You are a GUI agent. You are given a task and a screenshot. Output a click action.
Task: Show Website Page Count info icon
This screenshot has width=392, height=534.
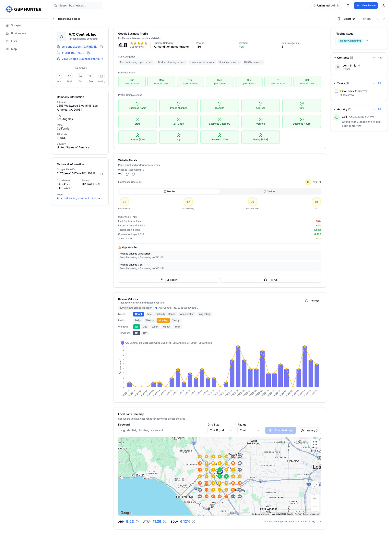(x=143, y=170)
